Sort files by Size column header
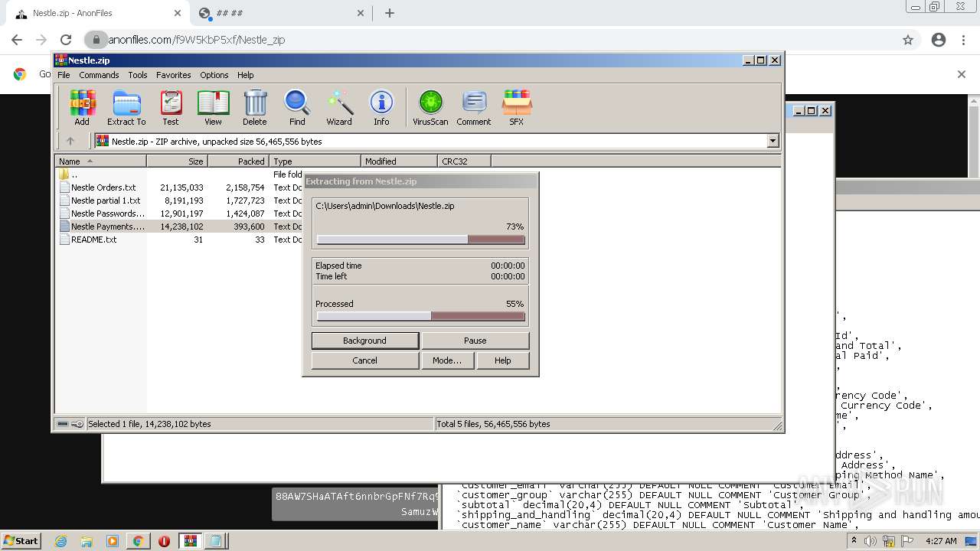The width and height of the screenshot is (980, 551). (x=177, y=161)
